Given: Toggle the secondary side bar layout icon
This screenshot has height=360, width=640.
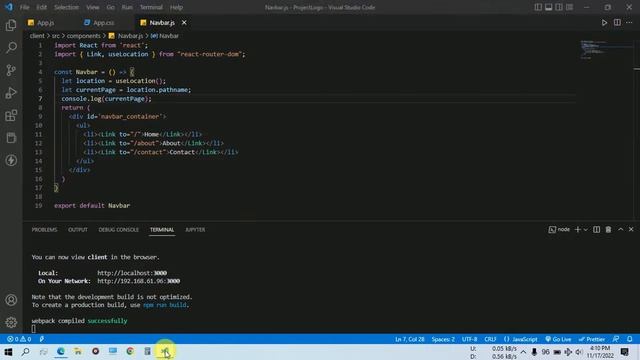Looking at the screenshot, I should pos(559,7).
